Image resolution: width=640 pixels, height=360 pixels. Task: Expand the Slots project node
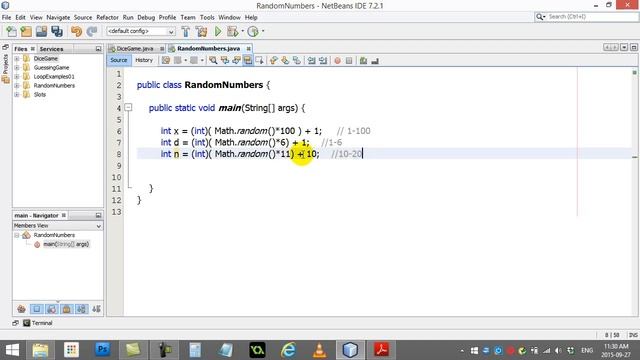point(17,95)
